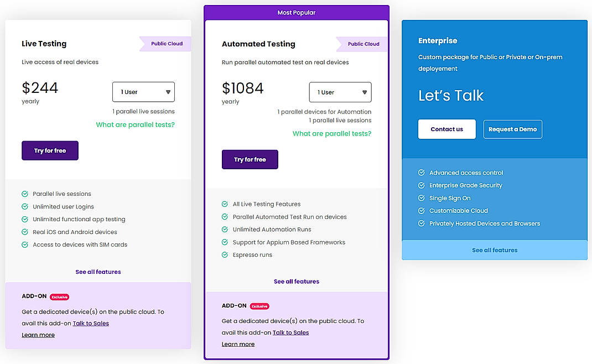
Task: Click the check icon beside "Advanced access control"
Action: 421,172
